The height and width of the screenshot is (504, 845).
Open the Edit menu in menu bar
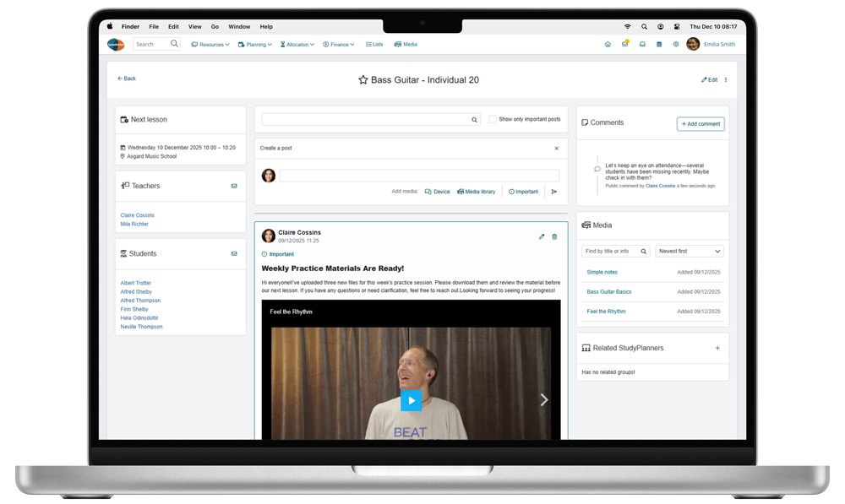coord(173,26)
